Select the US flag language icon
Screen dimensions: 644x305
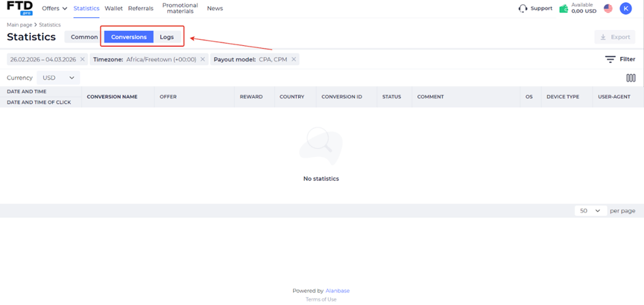[x=608, y=8]
